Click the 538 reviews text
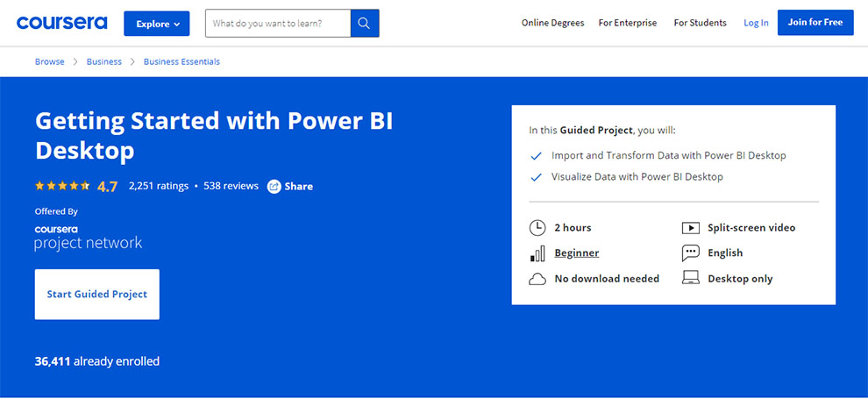Screen dimensions: 868x399 [x=231, y=186]
